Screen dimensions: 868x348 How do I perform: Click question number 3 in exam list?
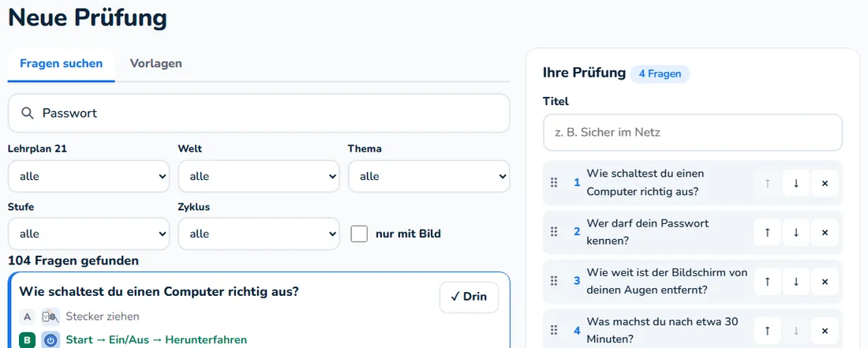click(x=577, y=281)
